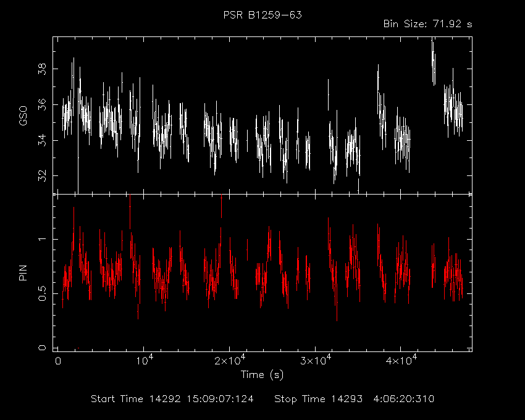The height and width of the screenshot is (420, 525).
Task: Click the GSO axis tick label 34
Action: tap(42, 140)
